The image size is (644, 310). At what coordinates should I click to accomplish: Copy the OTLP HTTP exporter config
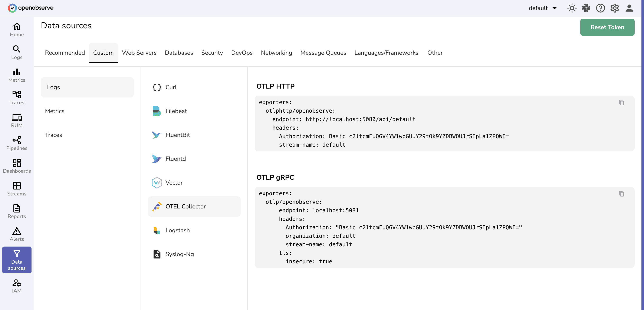(x=622, y=103)
